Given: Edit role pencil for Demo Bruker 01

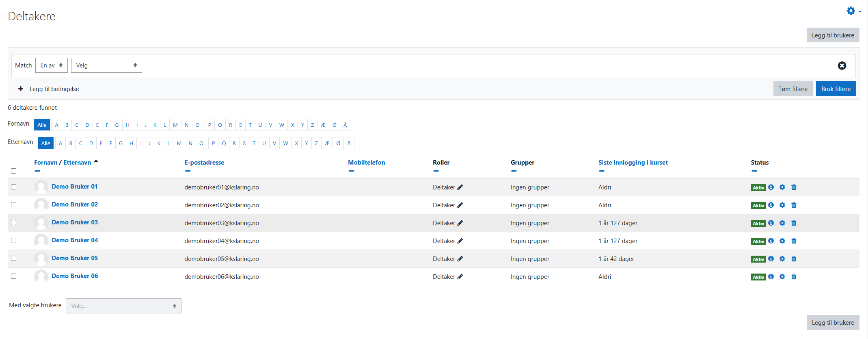Looking at the screenshot, I should [x=460, y=187].
